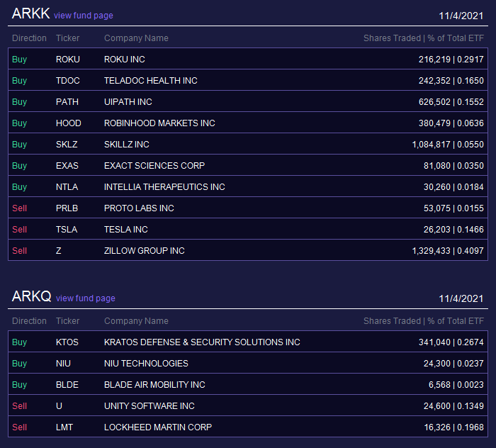This screenshot has height=448, width=496.
Task: Select the PRLB ticker cell
Action: pos(67,208)
